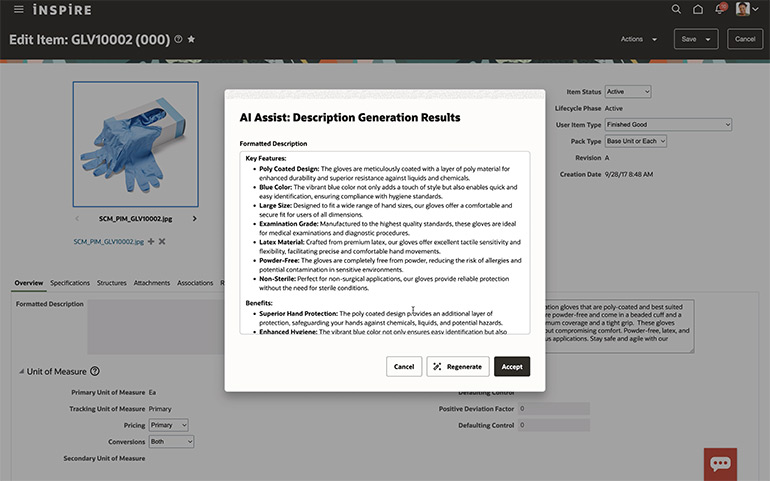
Task: Click Regenerate in AI Assist dialog
Action: (457, 367)
